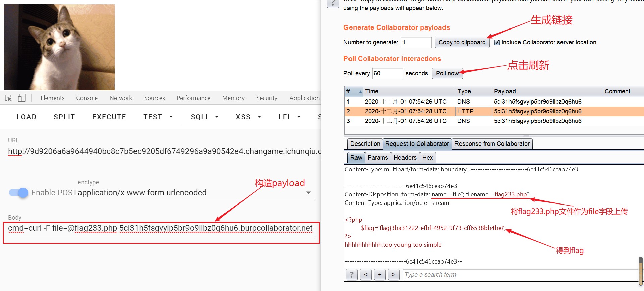Screen dimensions: 644x291
Task: Click the + button beside search field
Action: [x=380, y=275]
